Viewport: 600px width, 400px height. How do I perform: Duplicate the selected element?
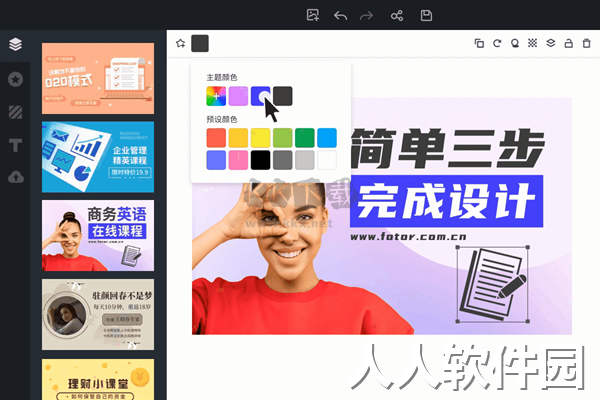click(479, 43)
